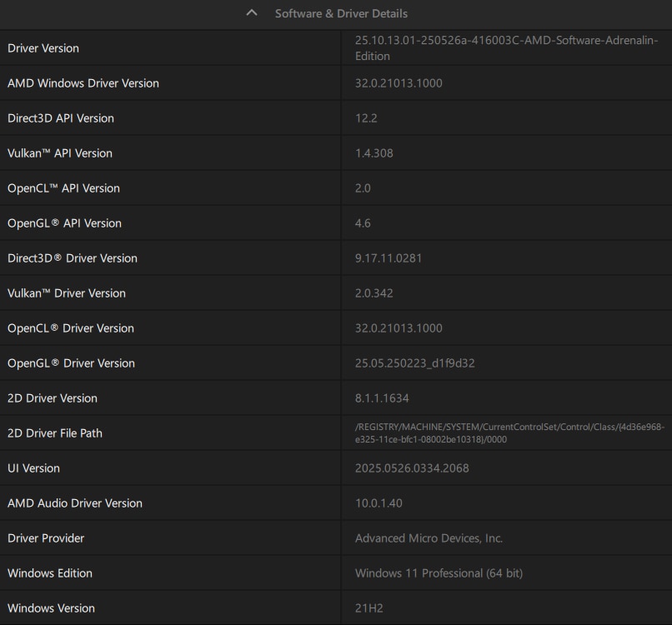Select the OpenCL Driver Version label
Image resolution: width=672 pixels, height=625 pixels.
[71, 328]
